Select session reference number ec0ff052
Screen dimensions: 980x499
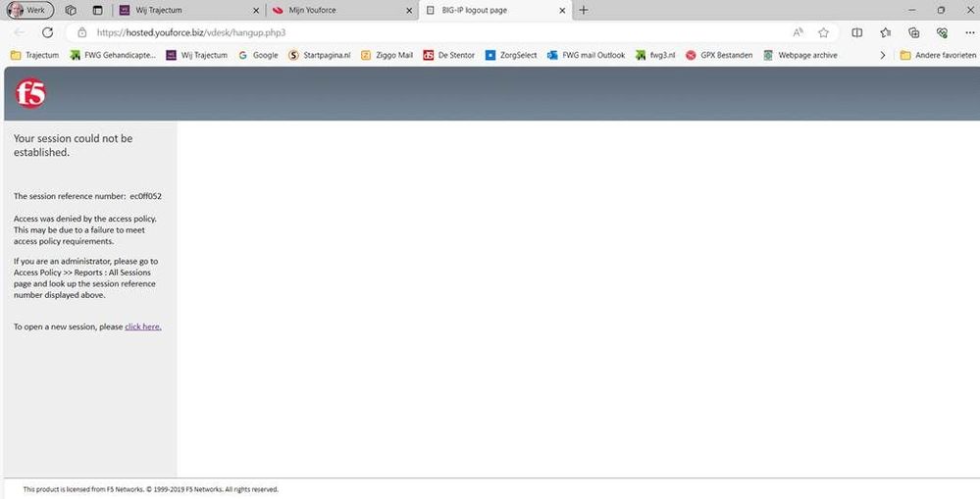[x=145, y=196]
